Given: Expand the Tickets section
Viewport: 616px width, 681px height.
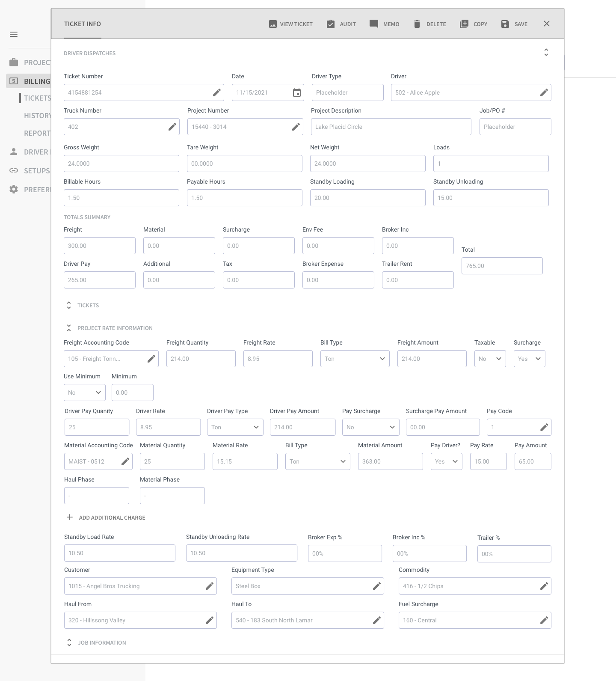Looking at the screenshot, I should coord(69,305).
